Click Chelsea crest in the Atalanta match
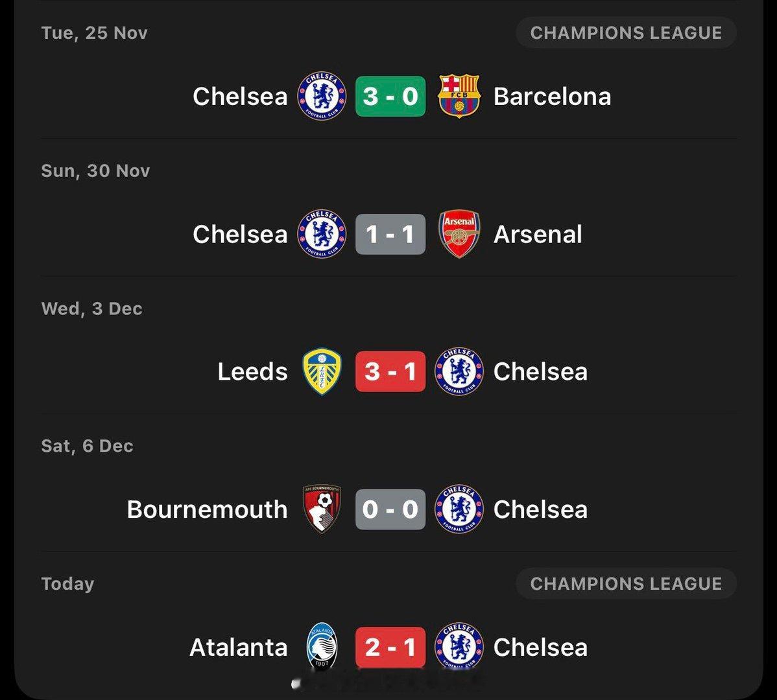777x700 pixels. click(x=459, y=646)
